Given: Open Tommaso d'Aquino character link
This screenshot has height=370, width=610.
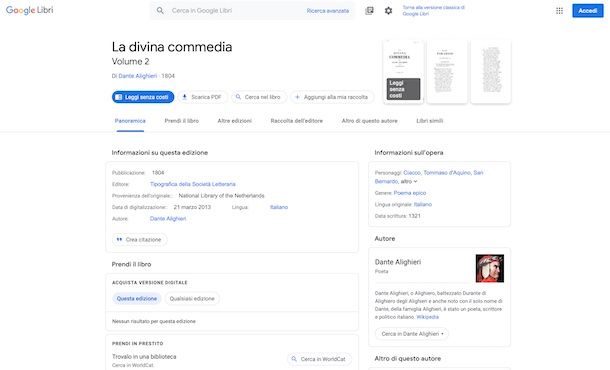Looking at the screenshot, I should point(447,173).
